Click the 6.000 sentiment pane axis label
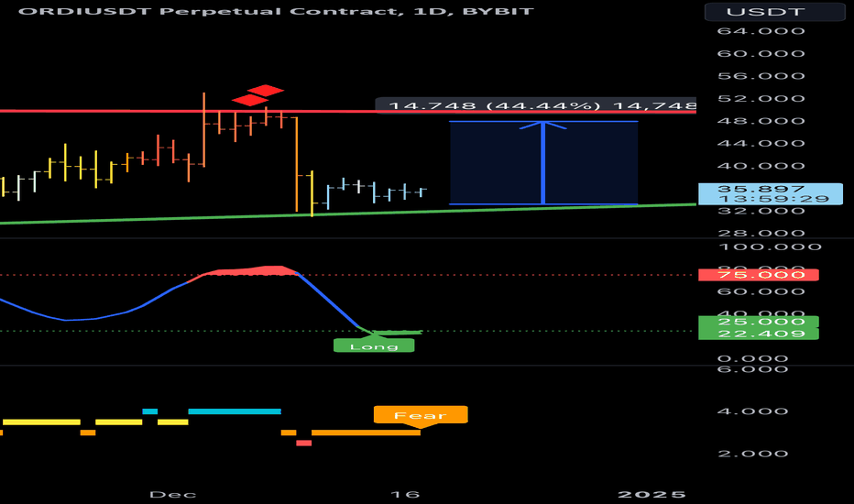 tap(752, 369)
